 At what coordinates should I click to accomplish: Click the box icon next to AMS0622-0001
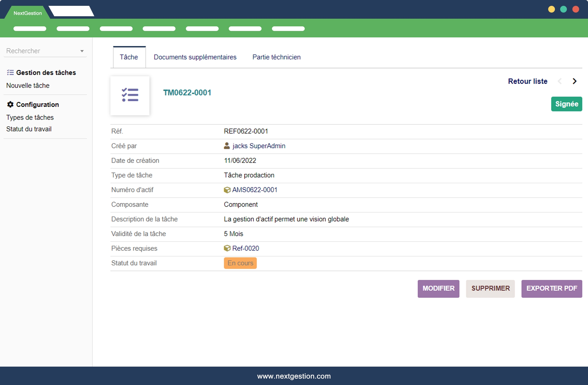(x=227, y=190)
